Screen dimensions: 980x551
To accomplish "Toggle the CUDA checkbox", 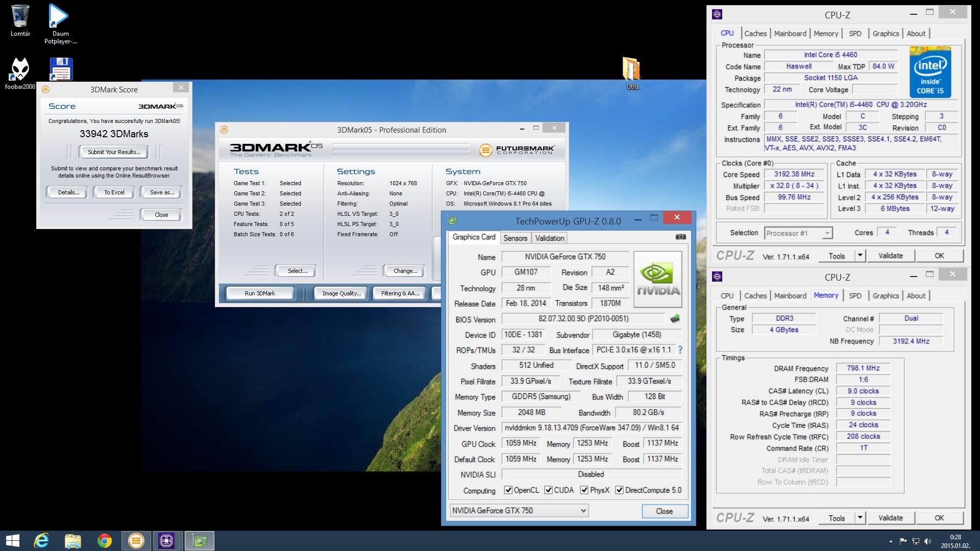I will pos(548,490).
